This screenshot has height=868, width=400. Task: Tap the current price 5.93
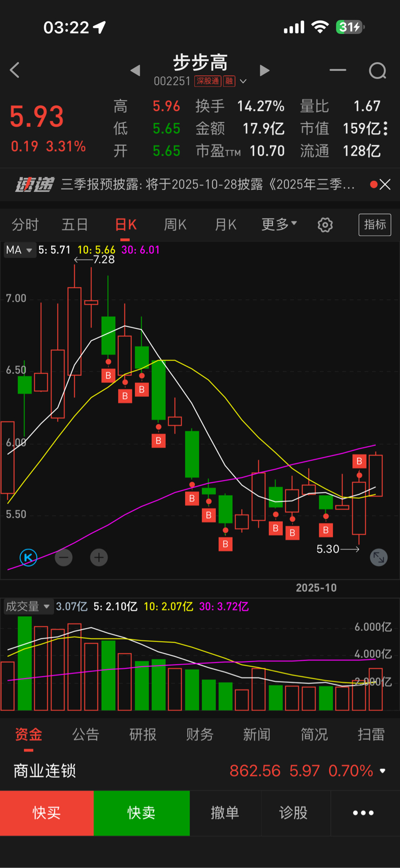37,117
